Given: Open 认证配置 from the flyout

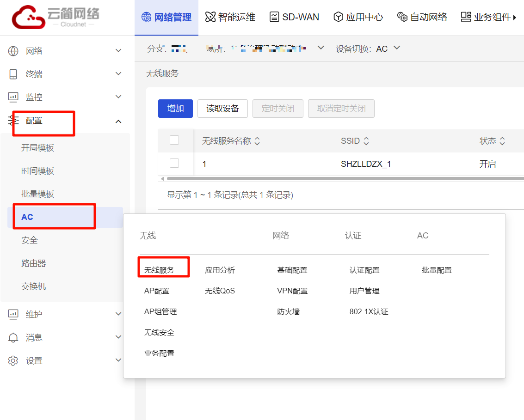Looking at the screenshot, I should [x=364, y=270].
